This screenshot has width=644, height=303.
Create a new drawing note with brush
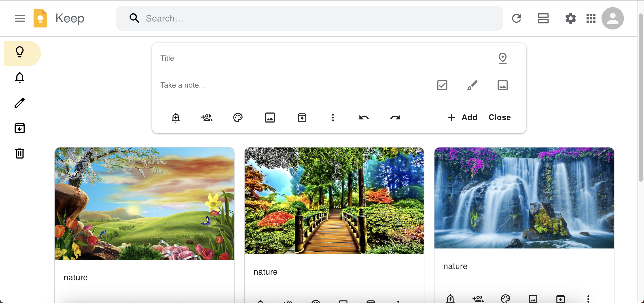[472, 85]
